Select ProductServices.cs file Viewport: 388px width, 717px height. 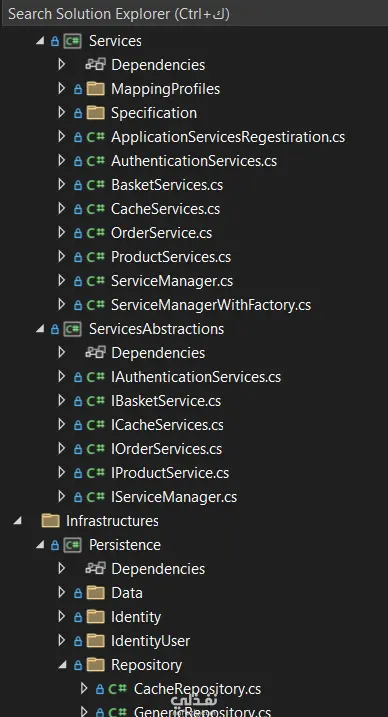171,257
